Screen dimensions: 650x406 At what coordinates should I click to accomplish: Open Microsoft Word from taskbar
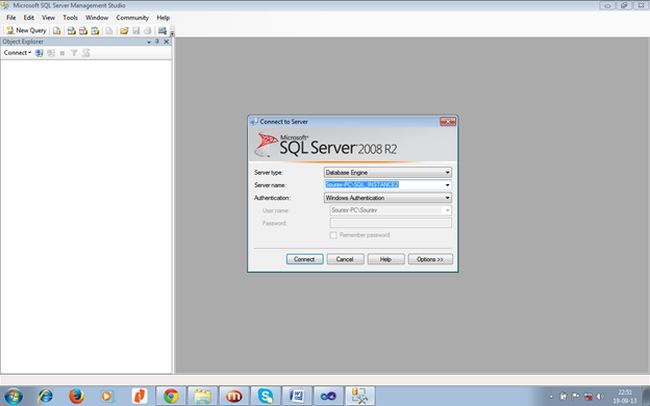(297, 396)
